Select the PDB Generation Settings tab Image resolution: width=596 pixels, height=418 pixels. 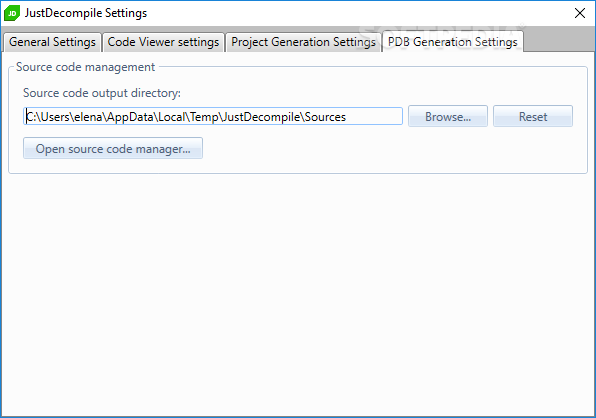(x=453, y=42)
